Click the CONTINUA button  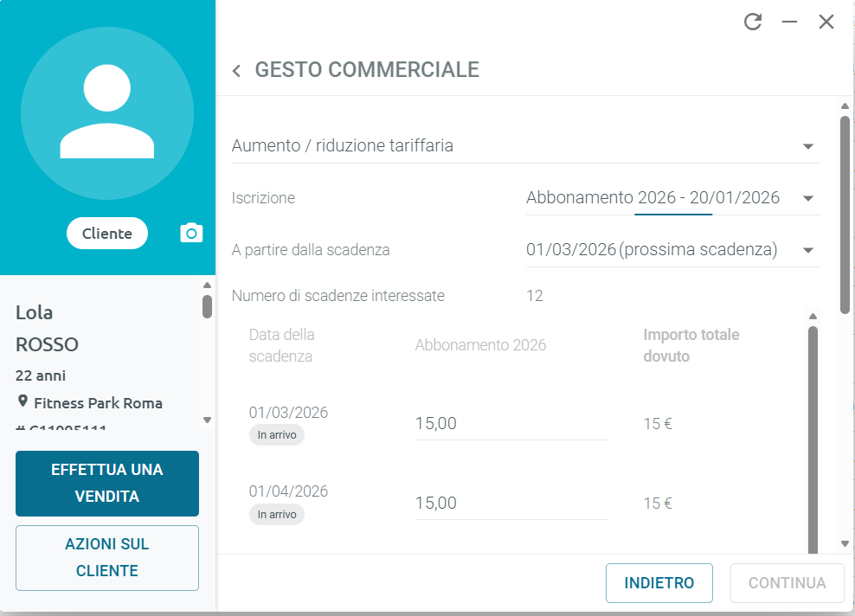(787, 583)
